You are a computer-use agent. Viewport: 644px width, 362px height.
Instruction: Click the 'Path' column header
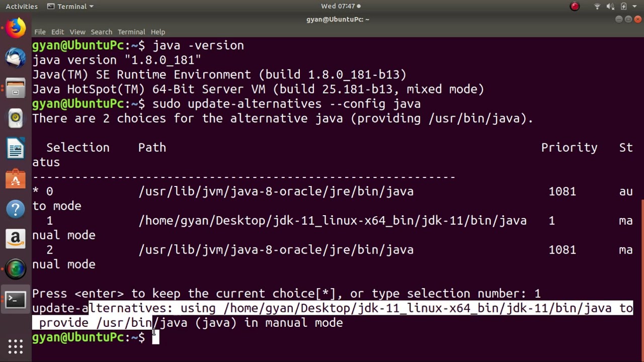(x=152, y=147)
